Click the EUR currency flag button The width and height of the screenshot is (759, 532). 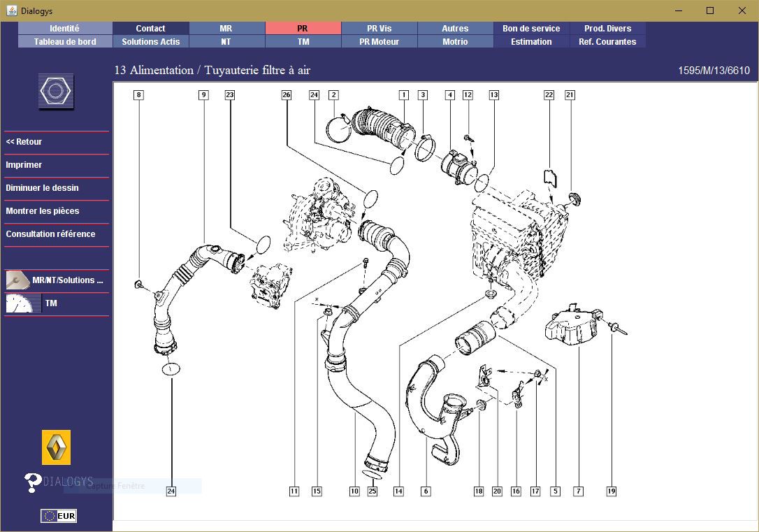[x=59, y=515]
